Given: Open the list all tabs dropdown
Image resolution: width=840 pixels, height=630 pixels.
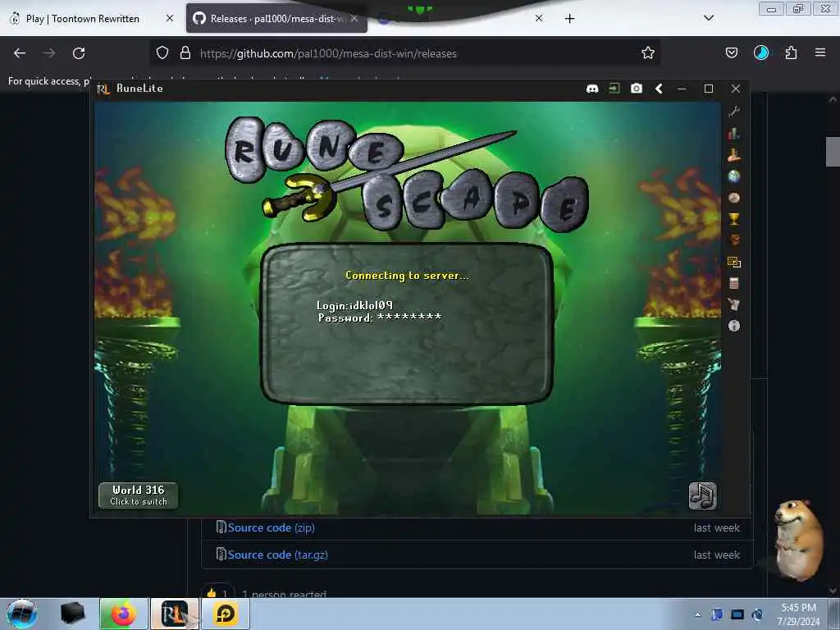Looking at the screenshot, I should 709,18.
